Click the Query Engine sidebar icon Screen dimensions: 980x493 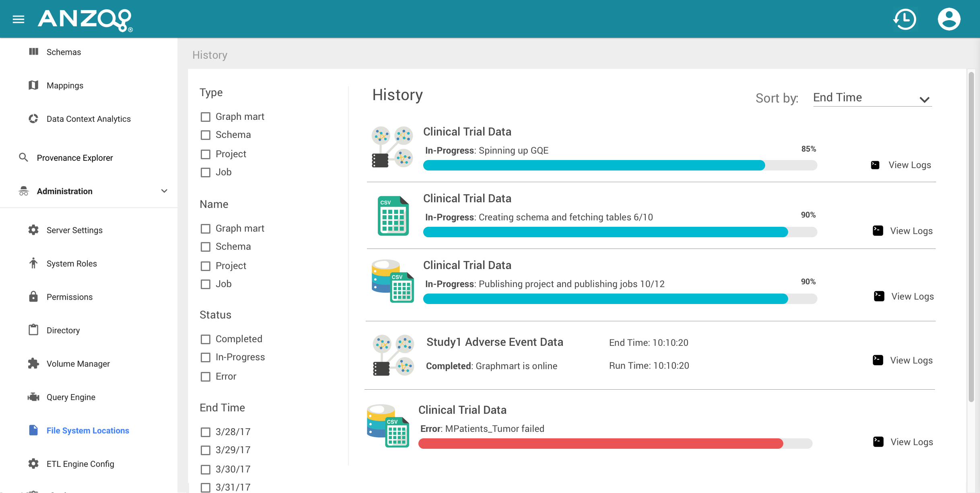click(x=33, y=397)
